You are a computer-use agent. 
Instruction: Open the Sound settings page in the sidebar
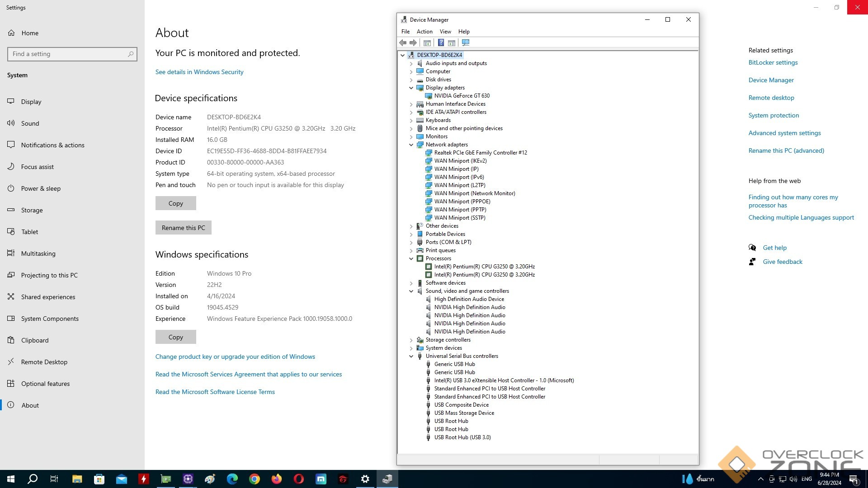(30, 123)
